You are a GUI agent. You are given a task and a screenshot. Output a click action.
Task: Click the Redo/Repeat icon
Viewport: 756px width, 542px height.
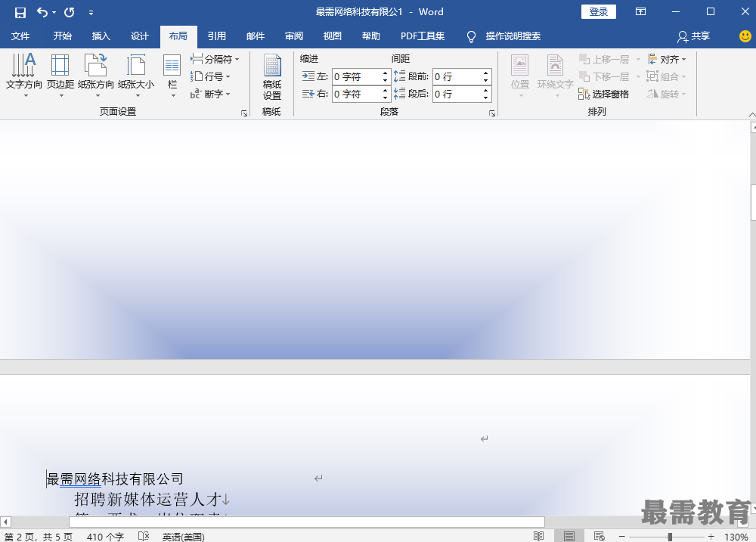coord(70,13)
